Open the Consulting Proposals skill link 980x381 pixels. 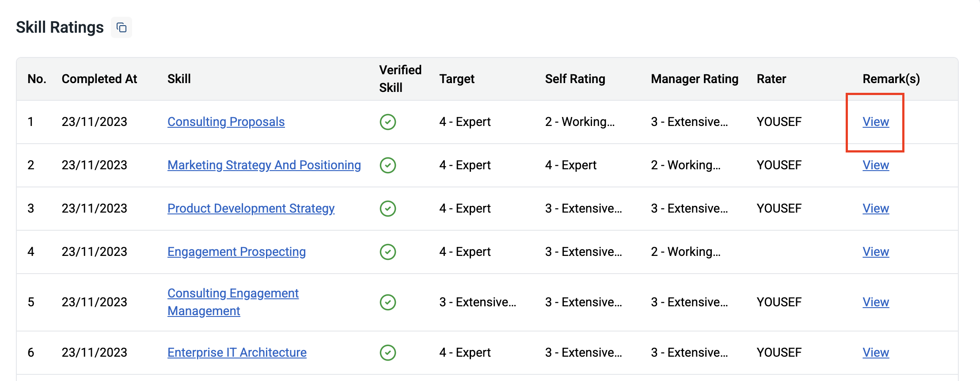[226, 122]
